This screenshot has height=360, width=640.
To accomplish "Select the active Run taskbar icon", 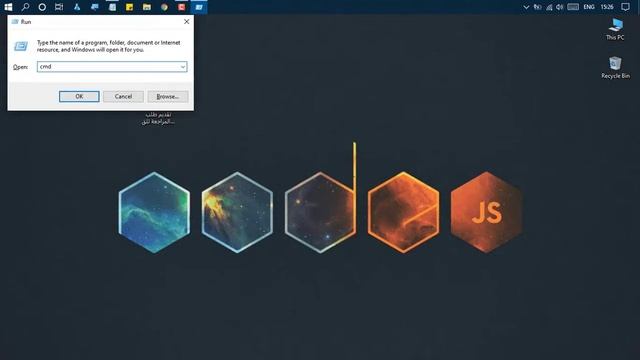I will pyautogui.click(x=199, y=7).
